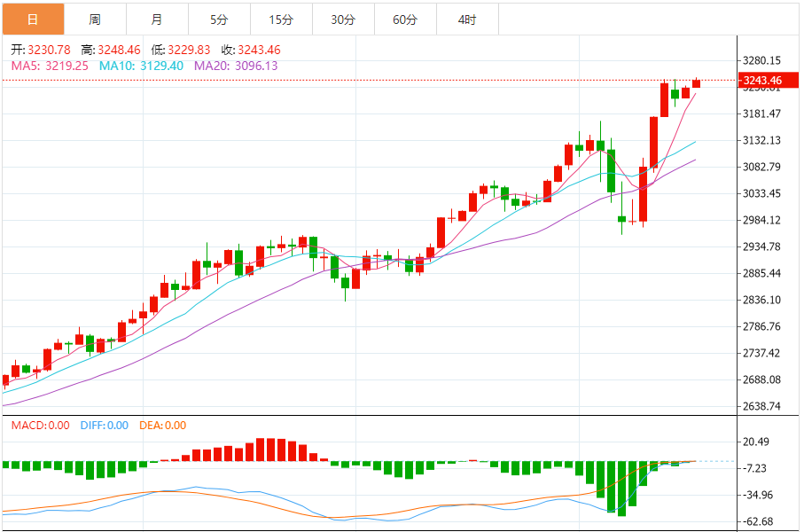
Task: Open the 5分 timeframe tab
Action: (219, 20)
